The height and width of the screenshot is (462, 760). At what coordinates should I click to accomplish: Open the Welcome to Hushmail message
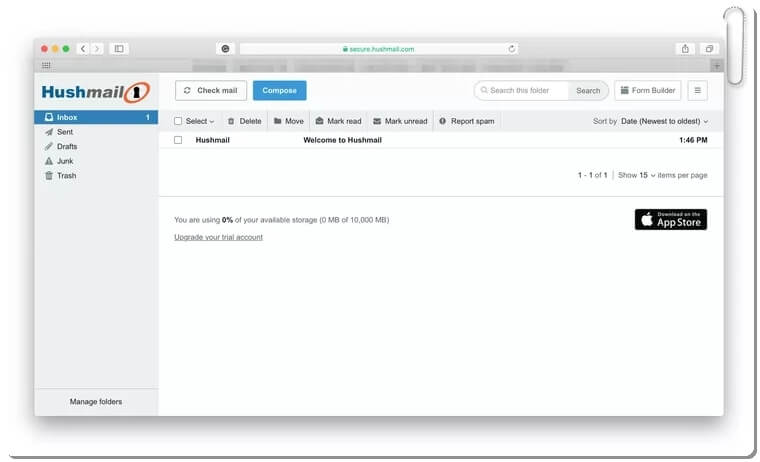point(343,140)
